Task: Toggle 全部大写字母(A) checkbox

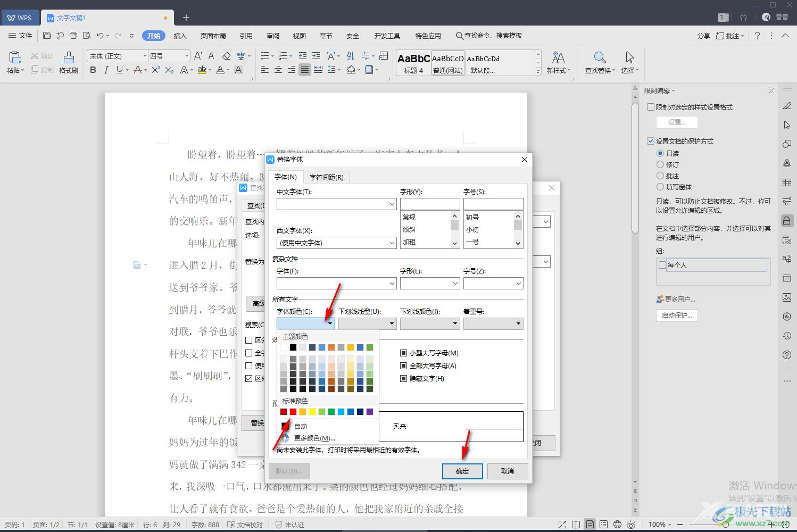Action: coord(403,365)
